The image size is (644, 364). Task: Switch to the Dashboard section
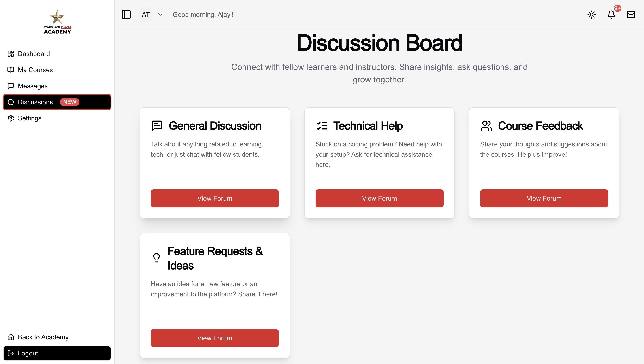point(34,54)
